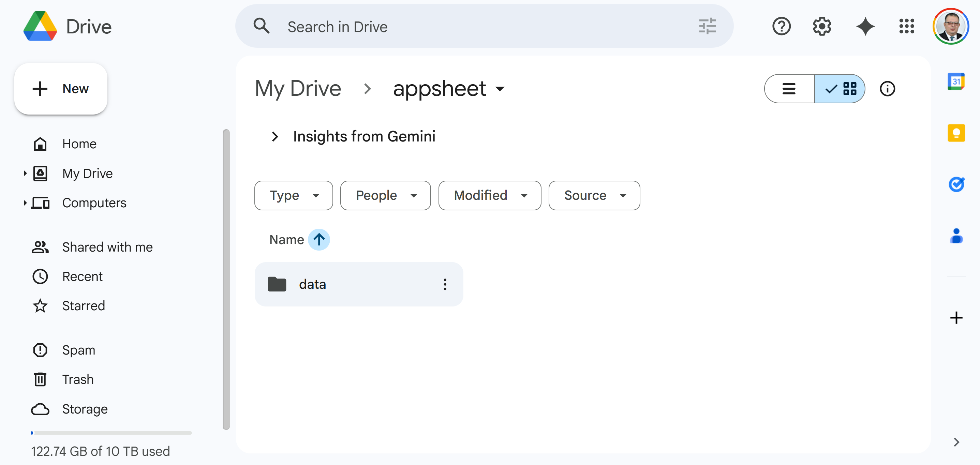Open Google Tasks in the side panel
The image size is (980, 465).
(x=956, y=184)
